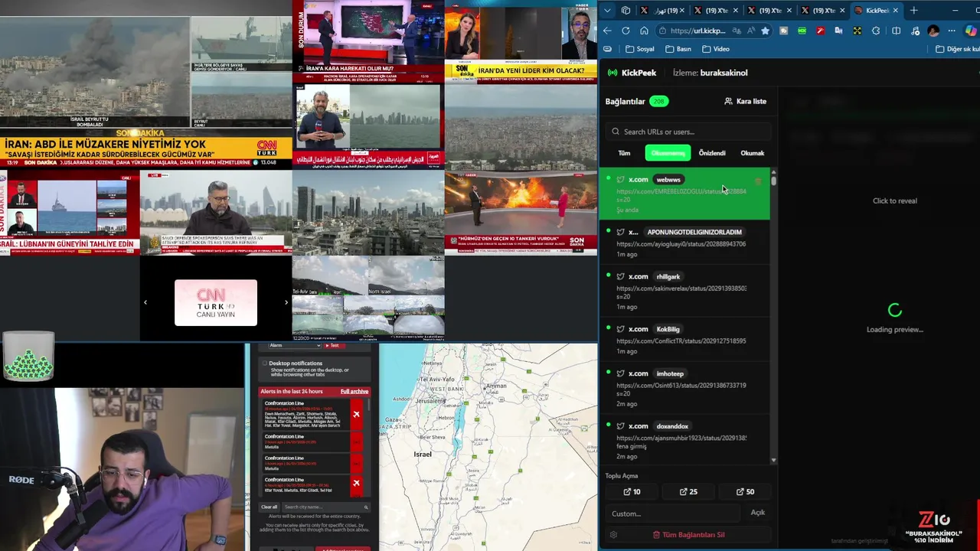Open the browser three-dot settings menu
Screen dimensions: 980x551
click(x=952, y=31)
